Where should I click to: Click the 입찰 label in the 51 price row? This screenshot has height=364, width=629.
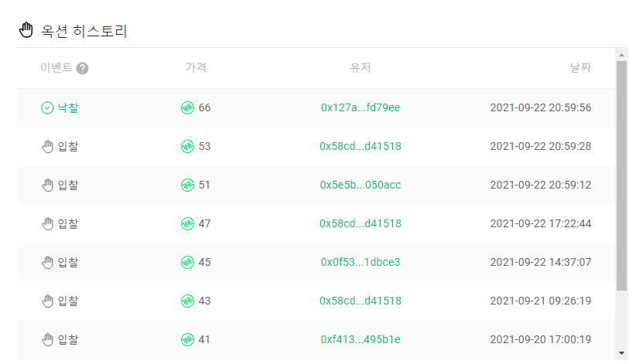[x=68, y=185]
